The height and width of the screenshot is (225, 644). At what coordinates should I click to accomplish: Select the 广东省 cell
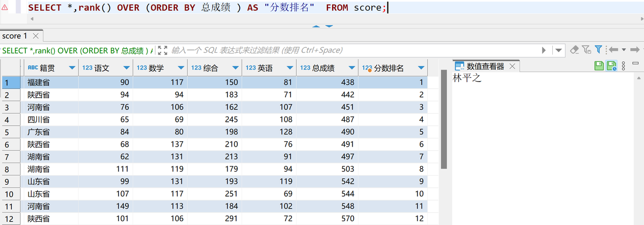(x=50, y=132)
